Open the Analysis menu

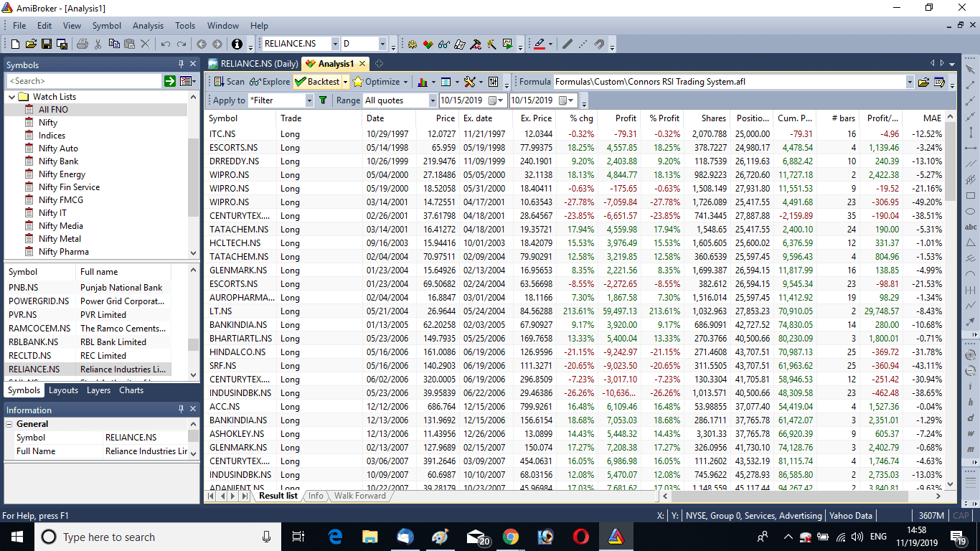click(x=148, y=25)
